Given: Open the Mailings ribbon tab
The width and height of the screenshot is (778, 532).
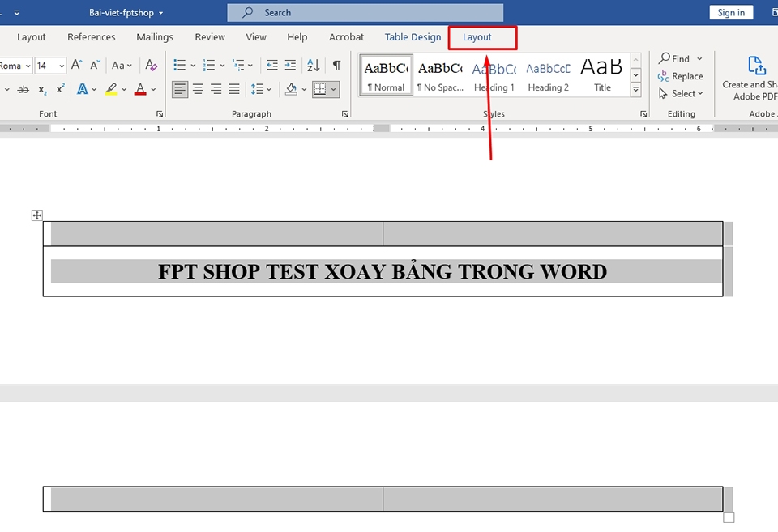Looking at the screenshot, I should [155, 37].
